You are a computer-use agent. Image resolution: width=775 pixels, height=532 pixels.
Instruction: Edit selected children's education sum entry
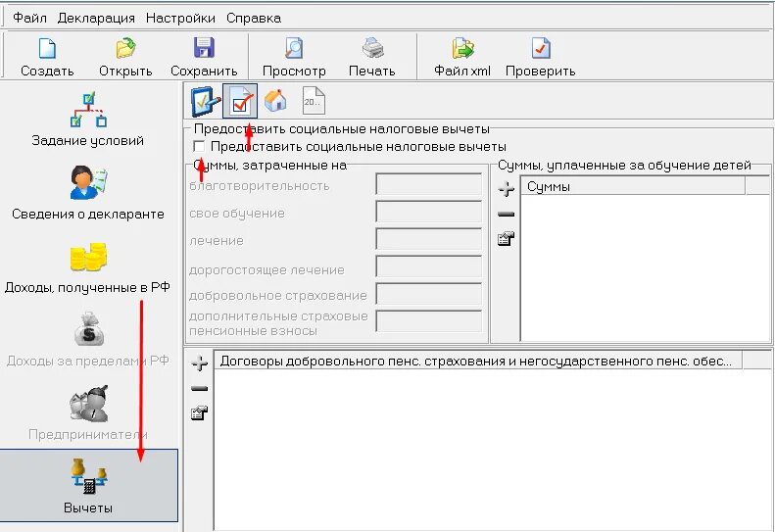point(506,239)
